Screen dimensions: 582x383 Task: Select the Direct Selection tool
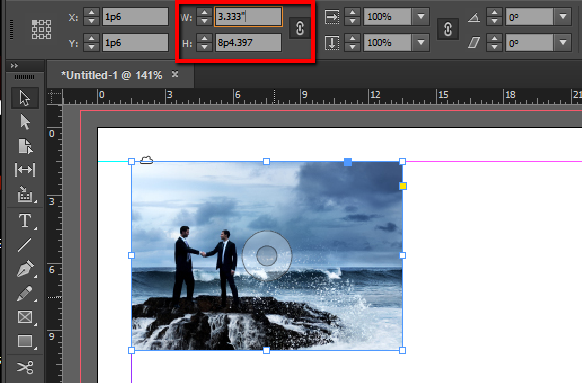click(25, 122)
